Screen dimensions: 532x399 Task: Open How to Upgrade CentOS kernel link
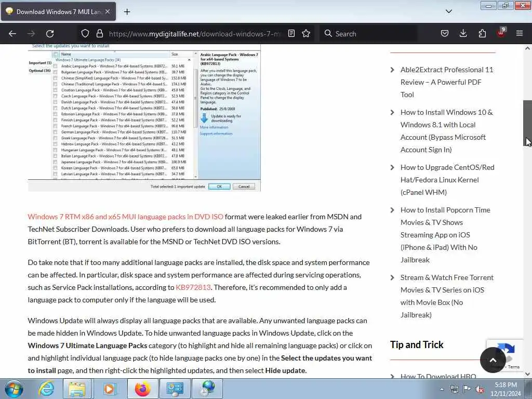[447, 180]
